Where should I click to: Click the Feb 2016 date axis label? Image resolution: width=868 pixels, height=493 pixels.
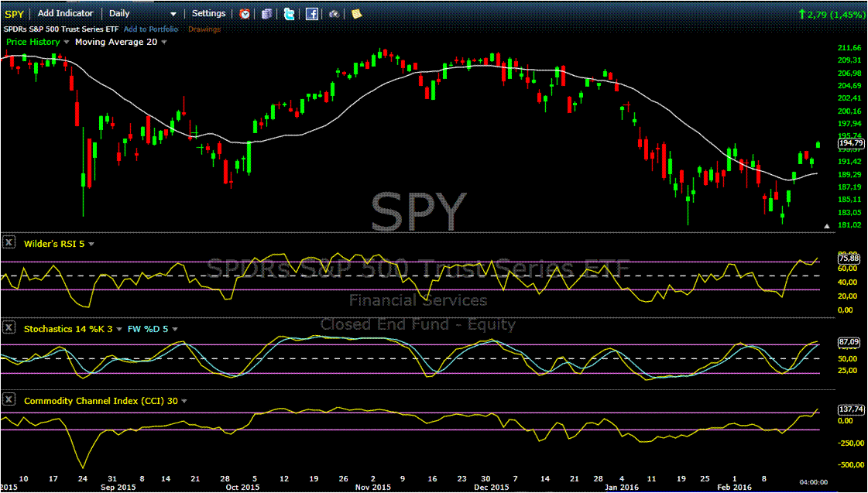[736, 488]
